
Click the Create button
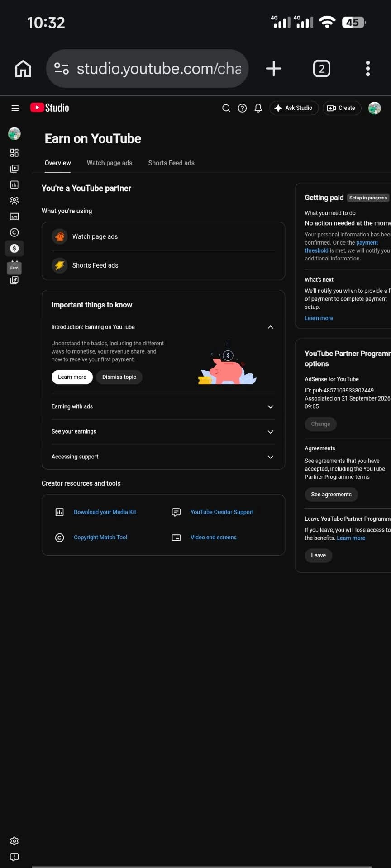point(342,108)
